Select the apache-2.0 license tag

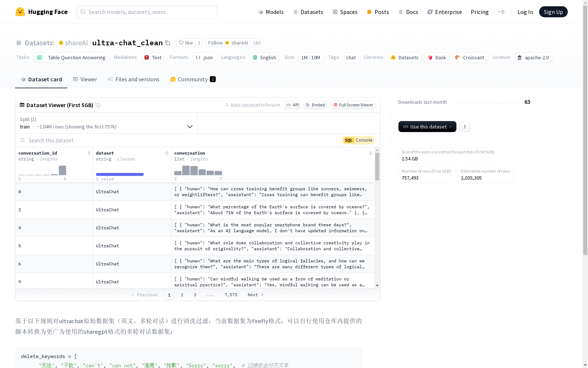point(533,57)
